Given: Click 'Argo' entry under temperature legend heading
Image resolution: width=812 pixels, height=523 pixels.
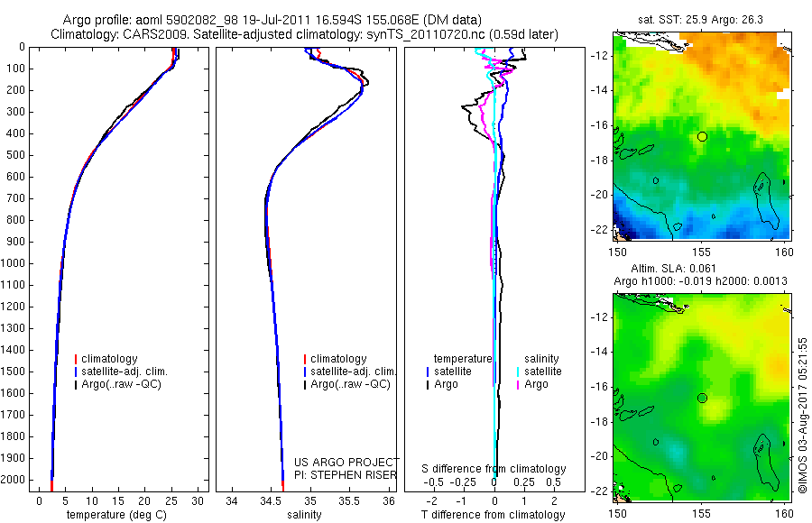Looking at the screenshot, I should 446,384.
